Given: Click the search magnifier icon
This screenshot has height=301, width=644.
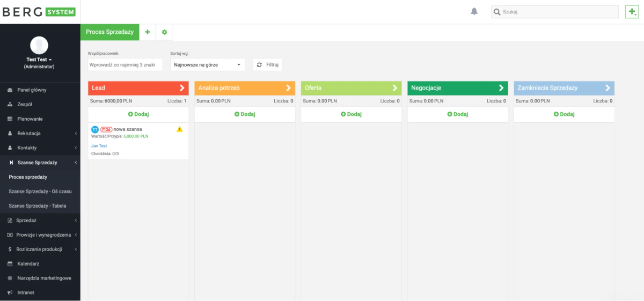Looking at the screenshot, I should point(497,12).
